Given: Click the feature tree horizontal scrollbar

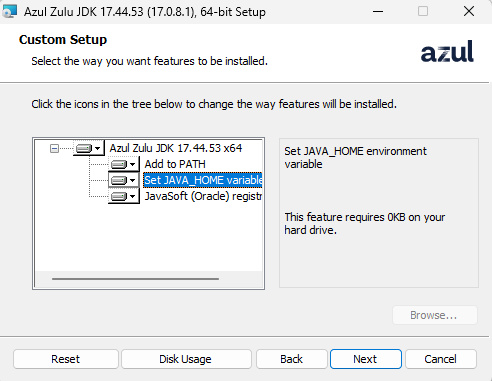Looking at the screenshot, I should pos(135,279).
